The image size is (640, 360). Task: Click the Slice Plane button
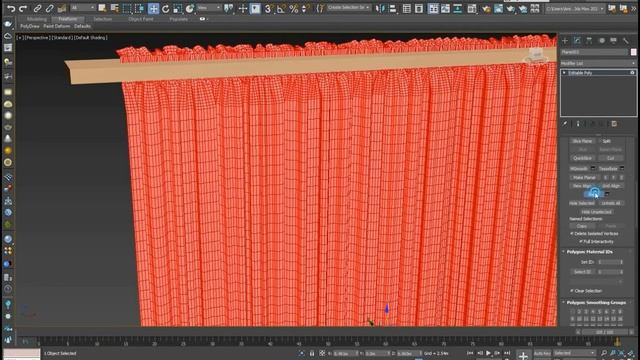pyautogui.click(x=582, y=141)
